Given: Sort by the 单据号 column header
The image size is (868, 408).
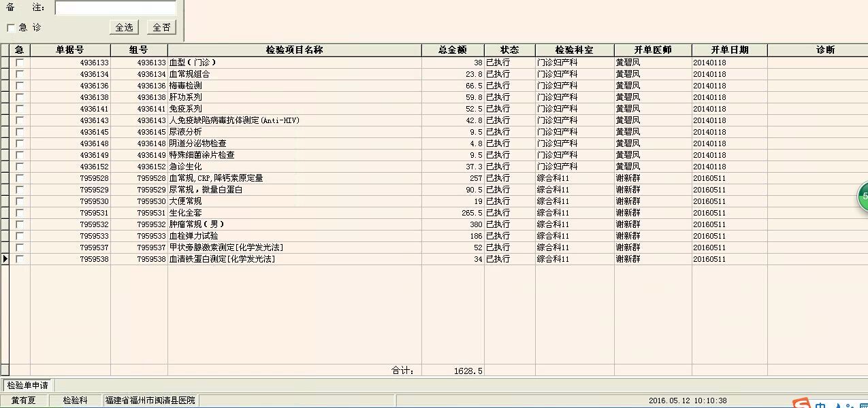Looking at the screenshot, I should (70, 50).
